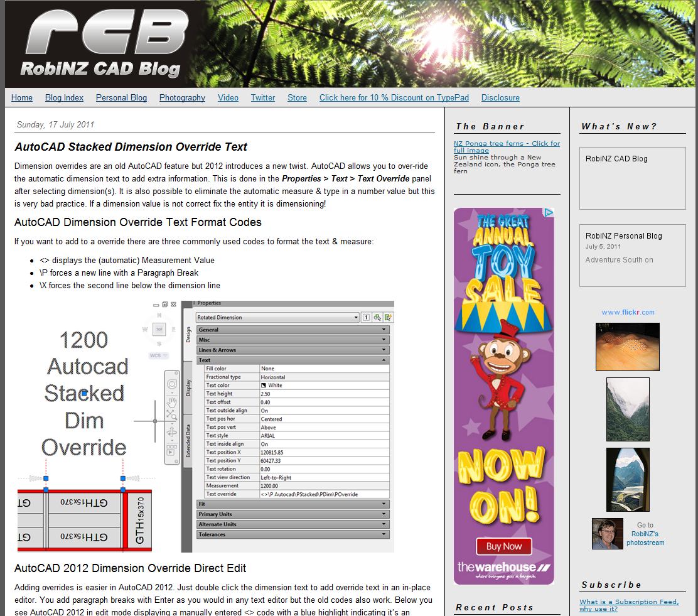
Task: Click the ShowMotion icon in navigation bar
Action: click(x=171, y=451)
